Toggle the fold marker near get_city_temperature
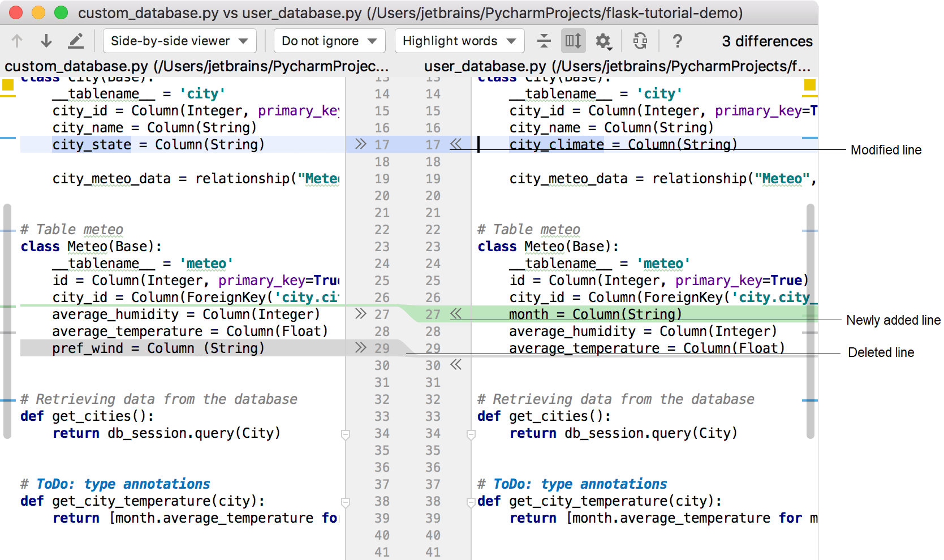 346,502
